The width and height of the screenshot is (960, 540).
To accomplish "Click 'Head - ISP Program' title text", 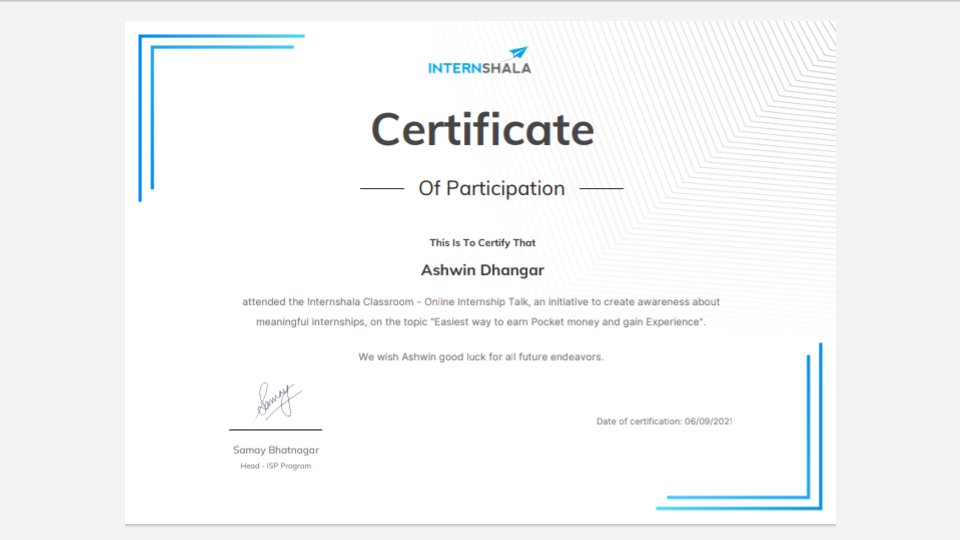I will tap(276, 466).
